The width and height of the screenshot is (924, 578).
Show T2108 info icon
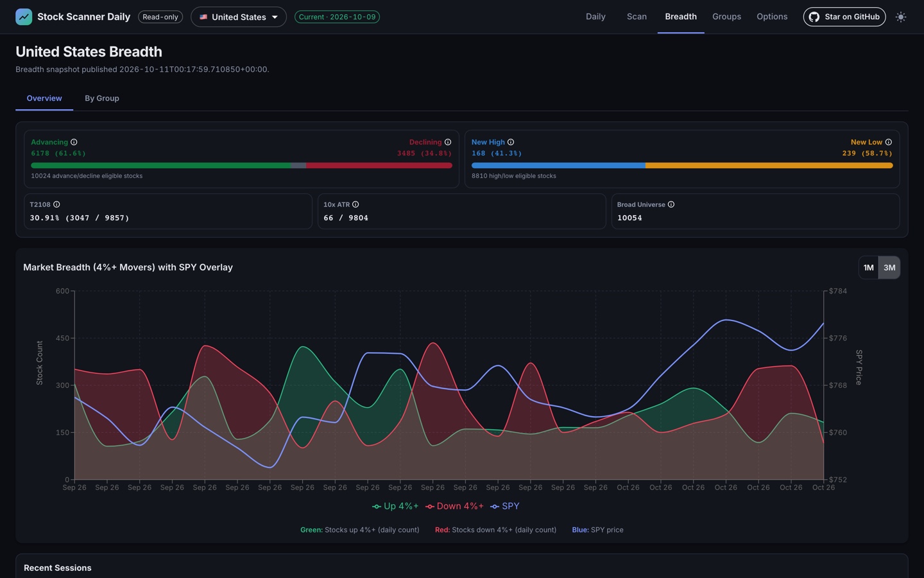click(56, 204)
